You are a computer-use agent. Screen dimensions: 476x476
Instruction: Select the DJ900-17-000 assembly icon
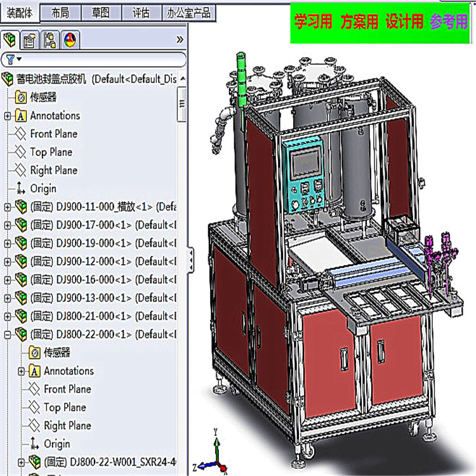click(x=21, y=225)
